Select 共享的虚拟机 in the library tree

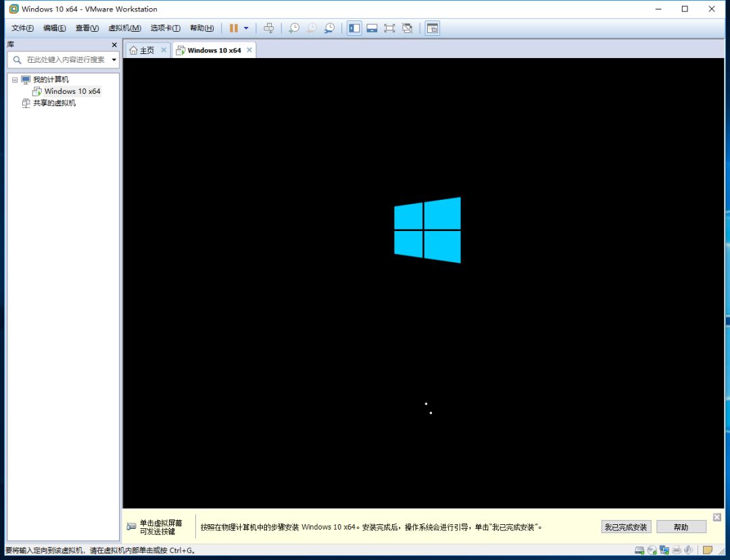pos(54,103)
